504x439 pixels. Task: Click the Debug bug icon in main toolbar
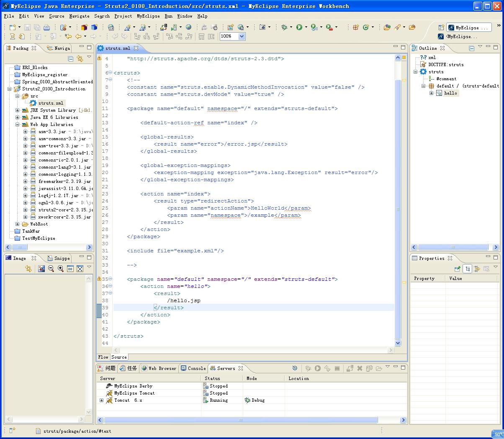coord(284,27)
